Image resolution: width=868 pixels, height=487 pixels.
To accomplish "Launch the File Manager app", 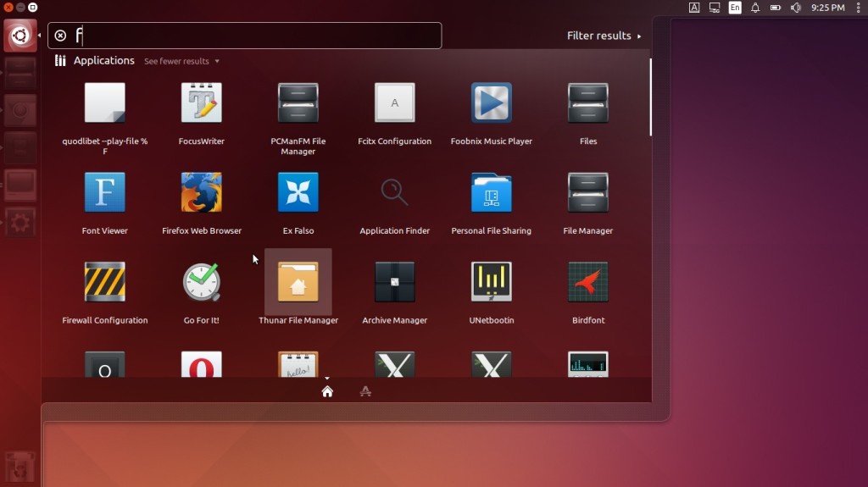I will coord(588,192).
